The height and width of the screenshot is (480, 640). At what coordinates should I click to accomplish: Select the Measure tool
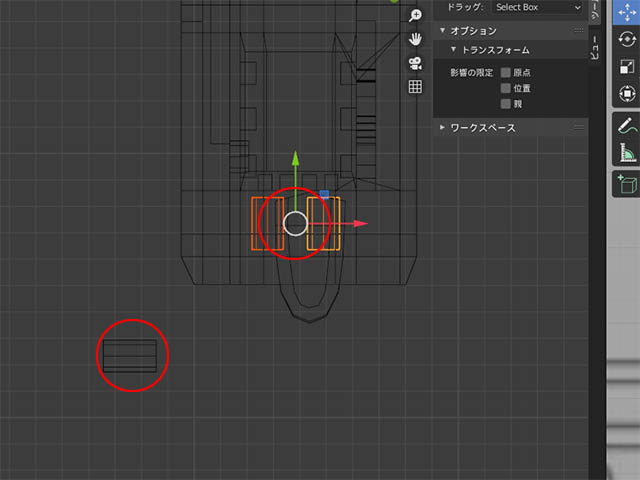click(x=627, y=152)
